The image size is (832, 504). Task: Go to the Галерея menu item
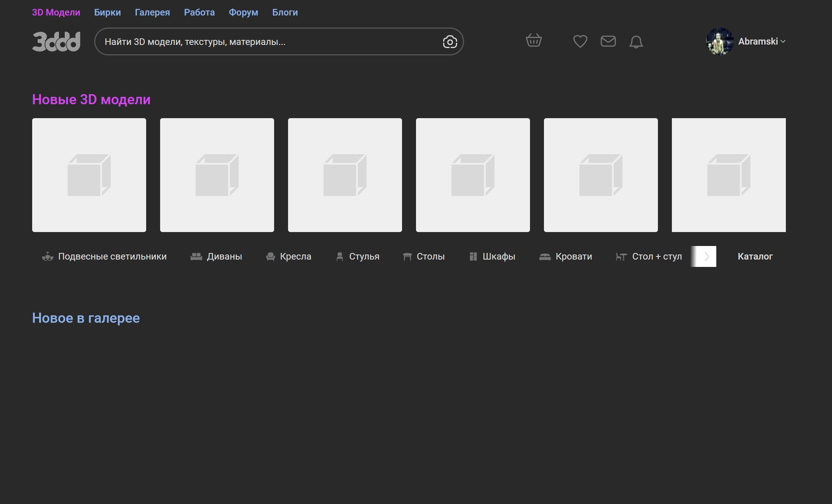[x=152, y=12]
